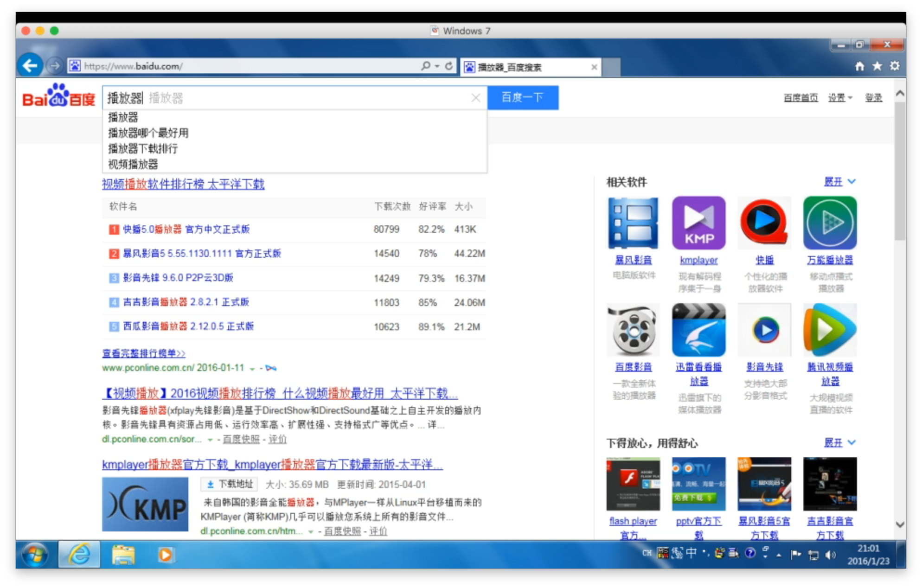Click the 快播 software icon

point(764,223)
